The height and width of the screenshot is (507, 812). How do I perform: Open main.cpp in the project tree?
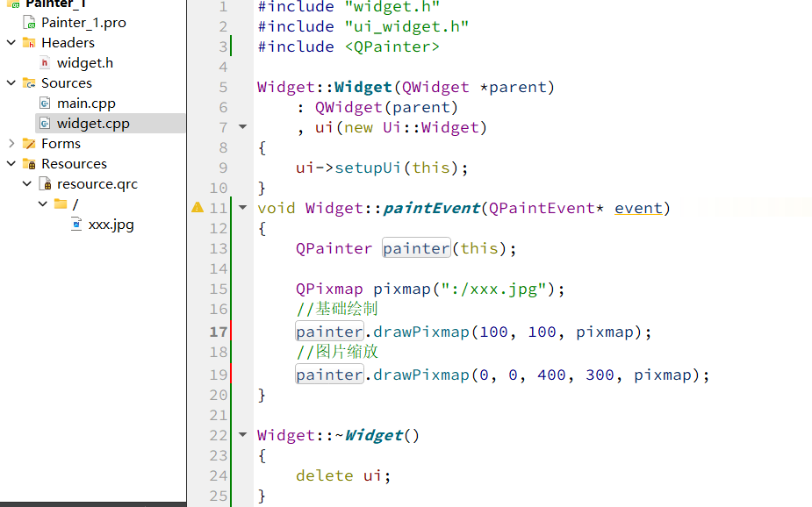coord(86,103)
